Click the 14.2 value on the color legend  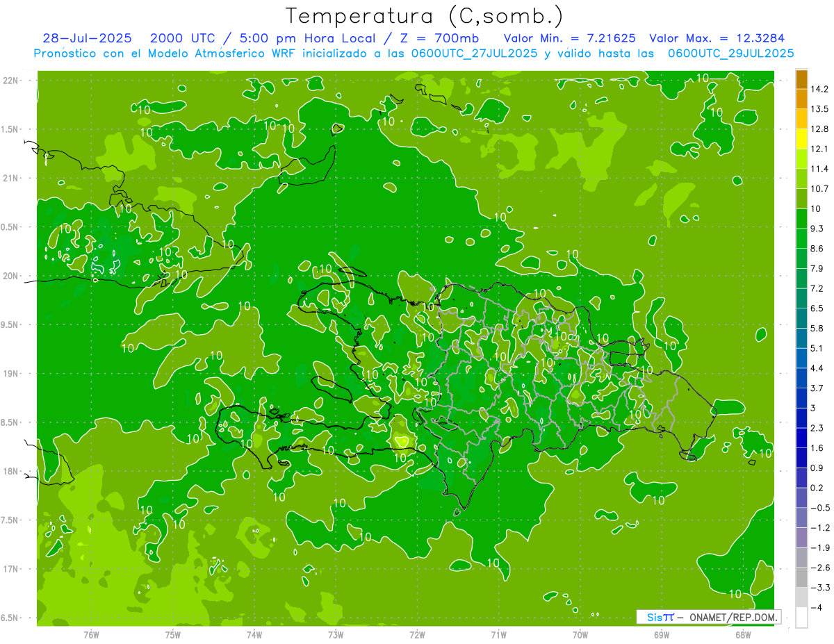coord(819,89)
